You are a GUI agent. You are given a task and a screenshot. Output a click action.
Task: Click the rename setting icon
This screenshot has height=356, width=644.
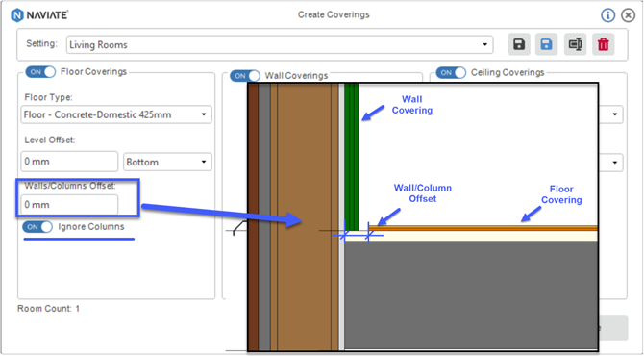tap(575, 44)
